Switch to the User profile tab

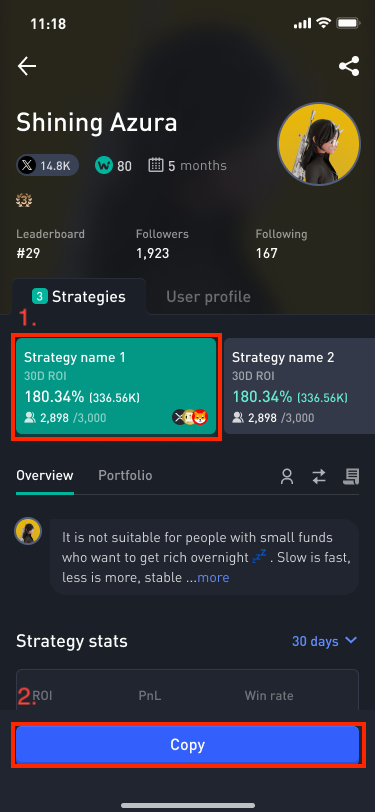(x=208, y=297)
